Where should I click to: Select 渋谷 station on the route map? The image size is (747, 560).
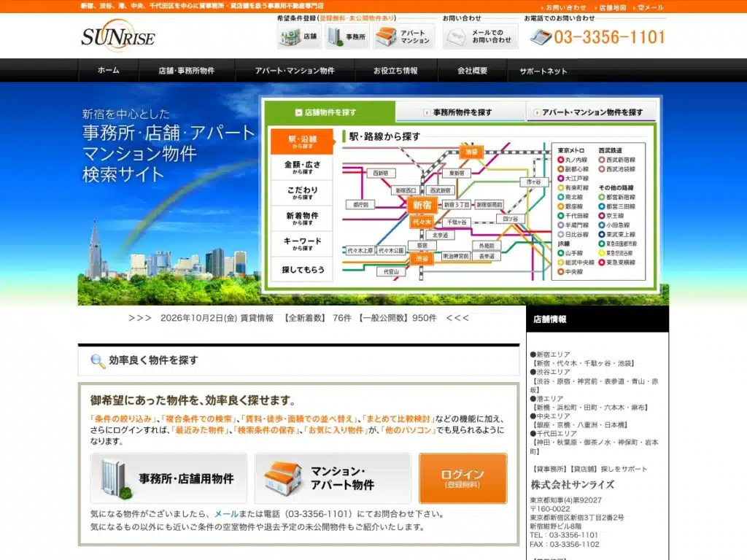pyautogui.click(x=422, y=258)
